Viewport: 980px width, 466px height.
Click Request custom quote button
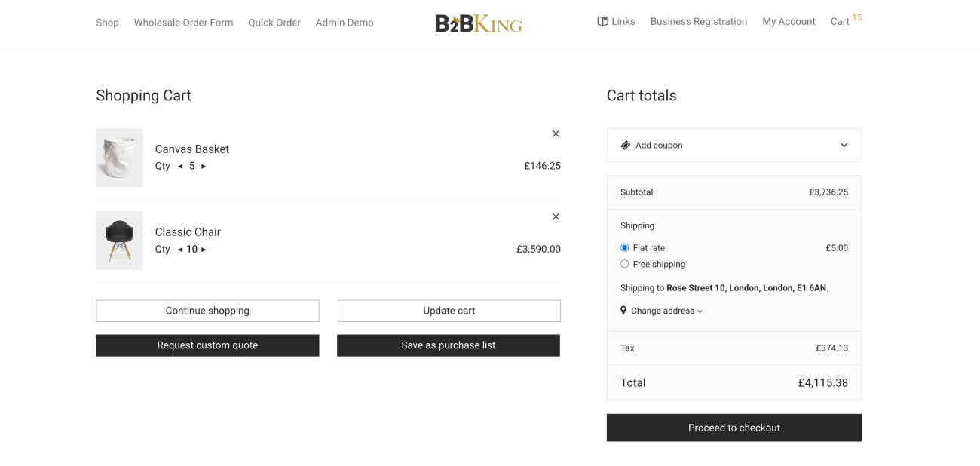pyautogui.click(x=207, y=345)
